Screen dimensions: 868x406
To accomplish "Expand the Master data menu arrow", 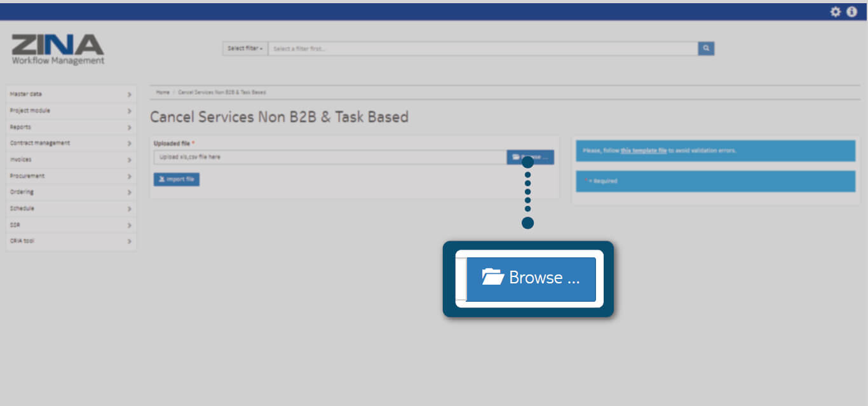I will coord(129,95).
